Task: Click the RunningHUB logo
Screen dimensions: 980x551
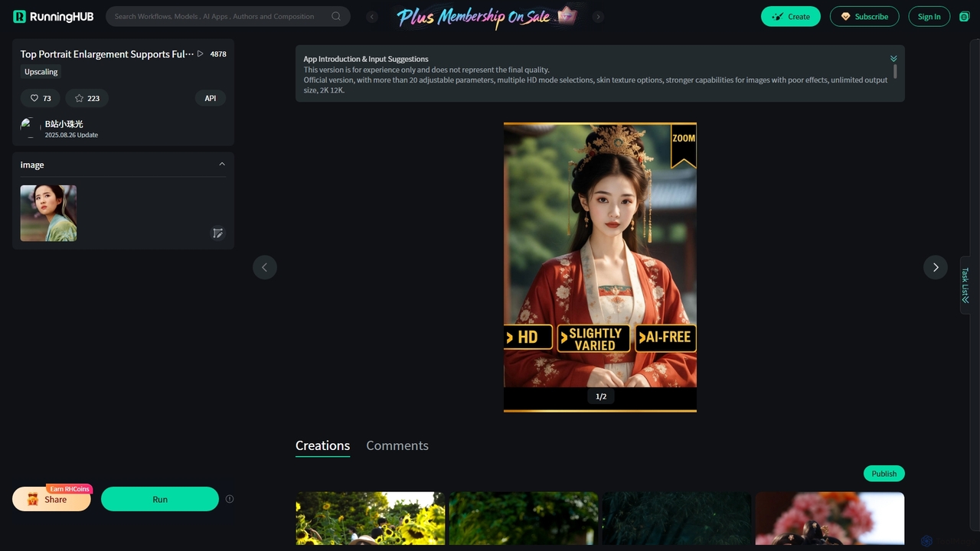Action: coord(52,16)
